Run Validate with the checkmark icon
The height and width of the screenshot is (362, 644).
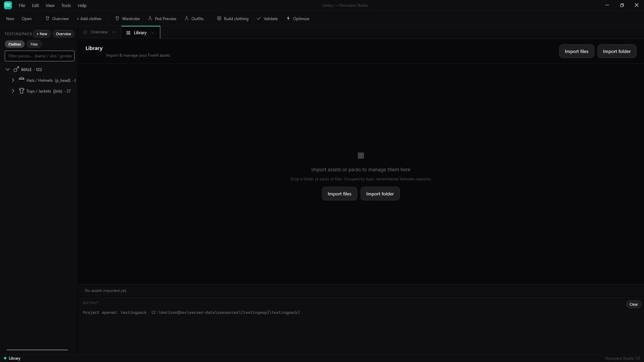[259, 18]
